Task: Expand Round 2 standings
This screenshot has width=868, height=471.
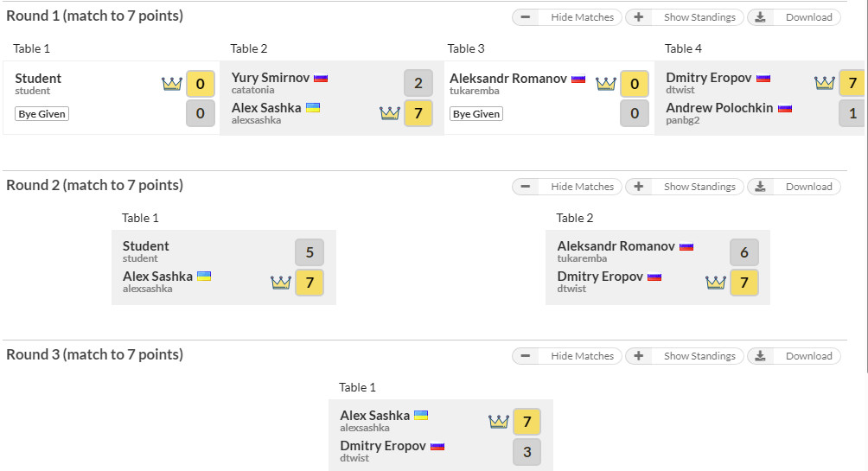Action: (684, 187)
